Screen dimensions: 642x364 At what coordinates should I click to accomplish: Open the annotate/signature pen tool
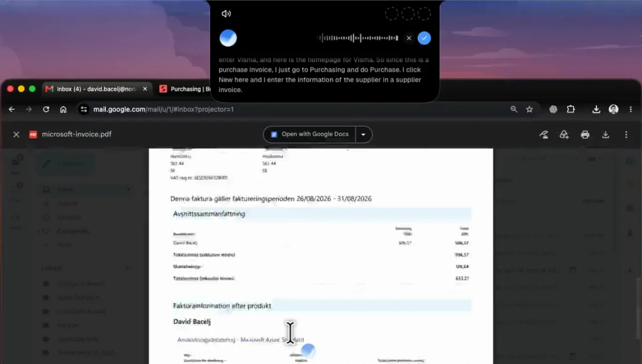544,135
